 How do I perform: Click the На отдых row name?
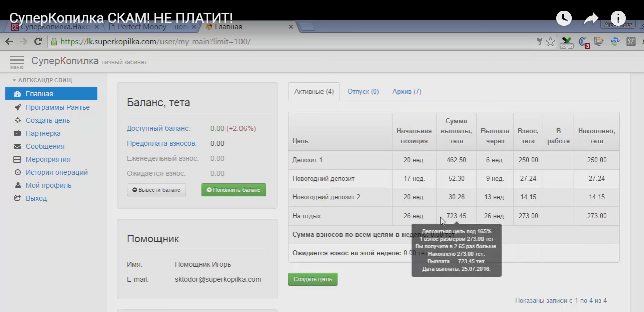point(307,216)
